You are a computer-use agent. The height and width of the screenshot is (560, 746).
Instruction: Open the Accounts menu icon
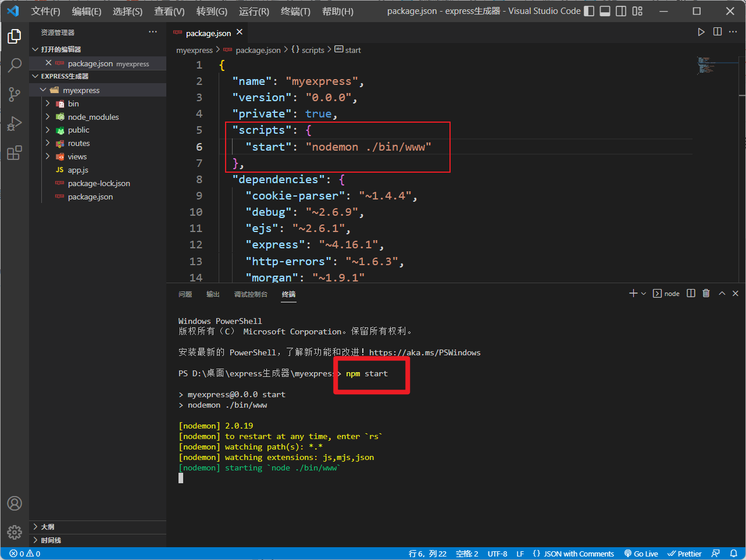tap(15, 503)
